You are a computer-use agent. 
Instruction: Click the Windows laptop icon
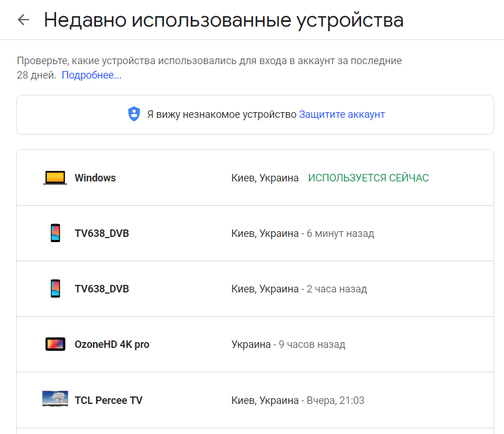tap(55, 178)
